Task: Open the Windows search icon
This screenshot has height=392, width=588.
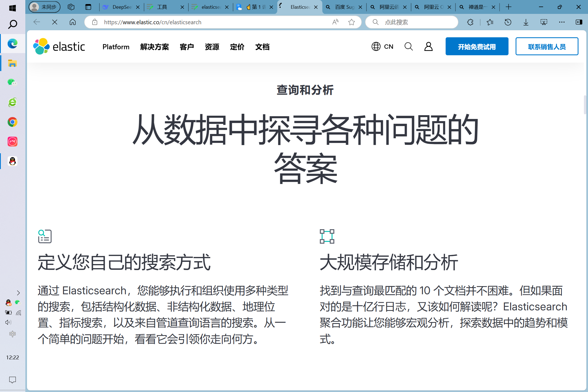Action: 13,24
